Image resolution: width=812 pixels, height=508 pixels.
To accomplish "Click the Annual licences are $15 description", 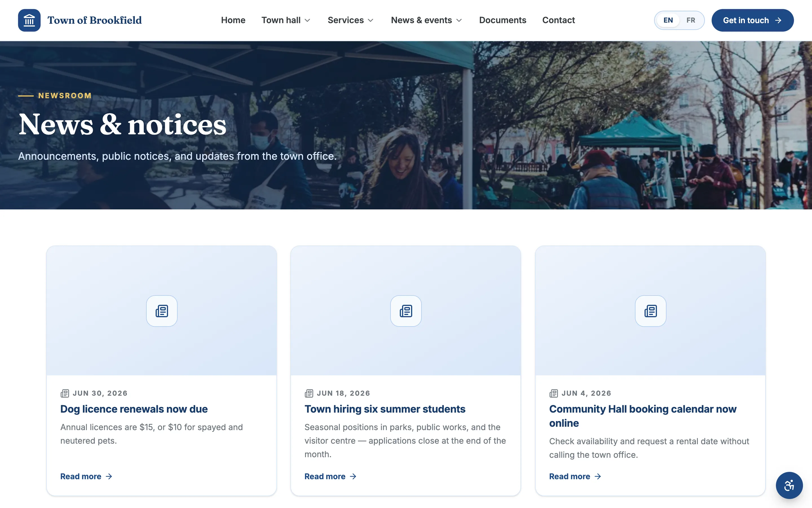I will pos(151,434).
